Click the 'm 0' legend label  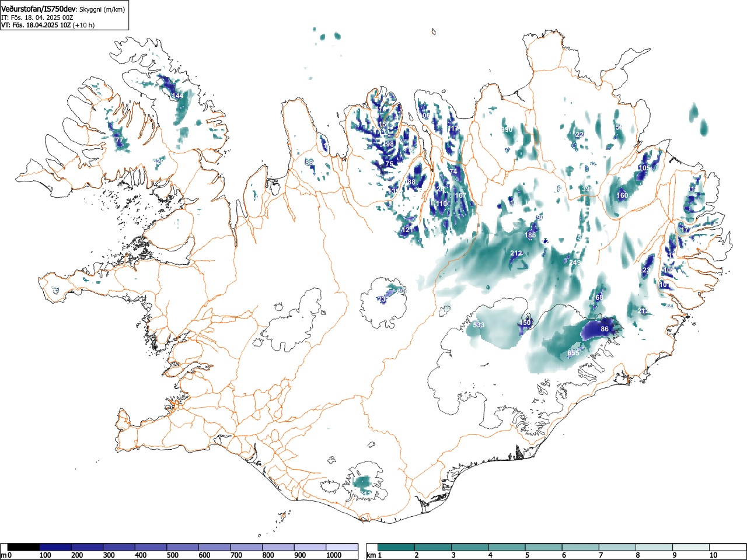click(x=6, y=555)
